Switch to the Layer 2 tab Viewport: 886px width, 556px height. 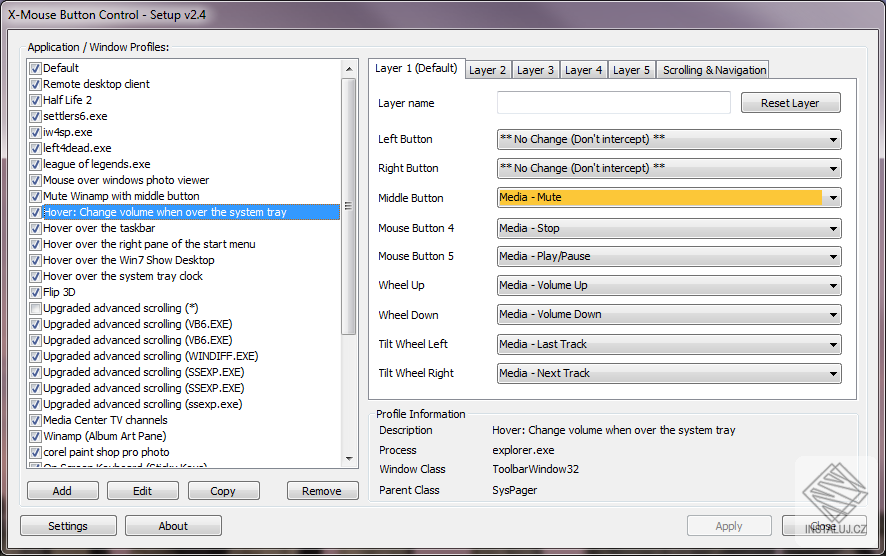(x=488, y=70)
